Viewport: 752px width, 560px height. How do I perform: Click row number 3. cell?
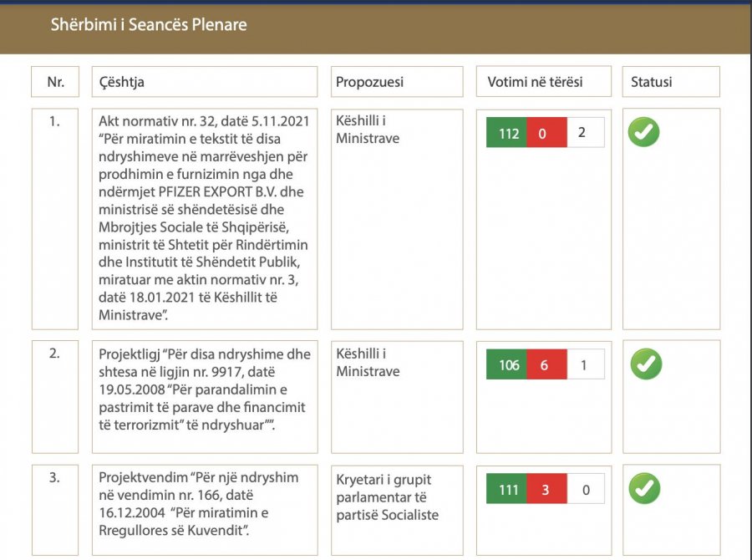pyautogui.click(x=55, y=510)
